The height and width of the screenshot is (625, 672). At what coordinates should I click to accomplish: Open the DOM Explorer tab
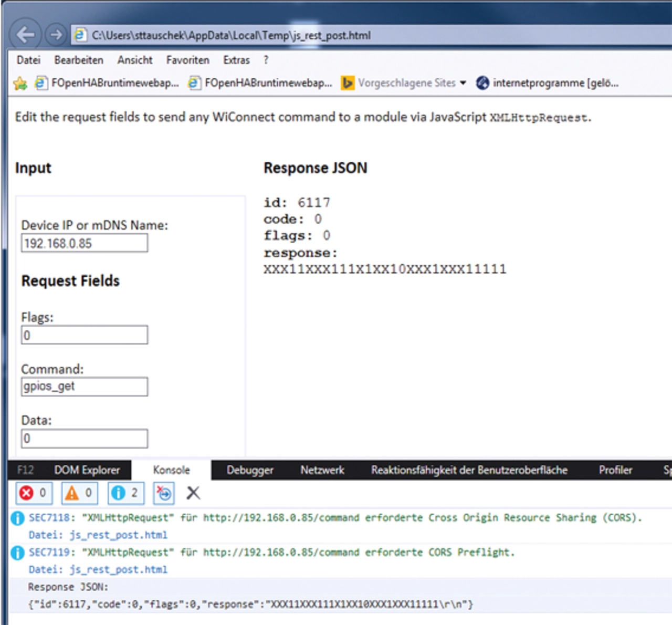(87, 470)
